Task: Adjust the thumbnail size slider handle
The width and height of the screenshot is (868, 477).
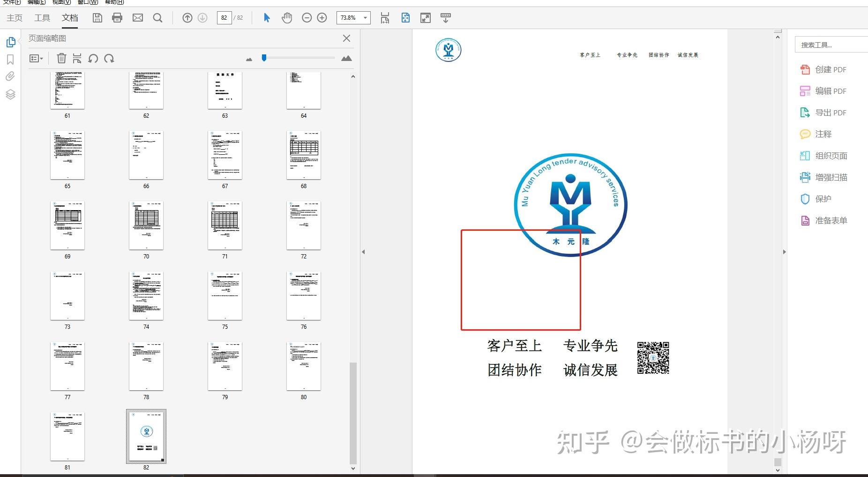Action: (264, 58)
